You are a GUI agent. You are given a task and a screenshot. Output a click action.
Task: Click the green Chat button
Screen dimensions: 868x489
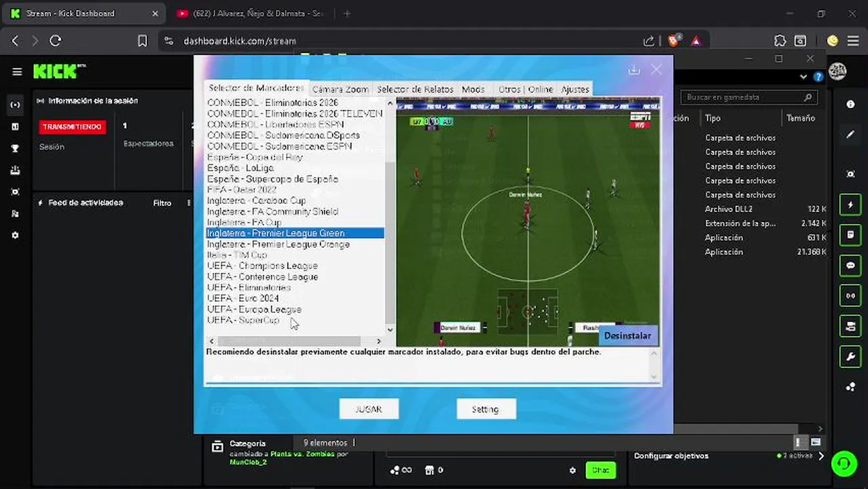click(600, 470)
